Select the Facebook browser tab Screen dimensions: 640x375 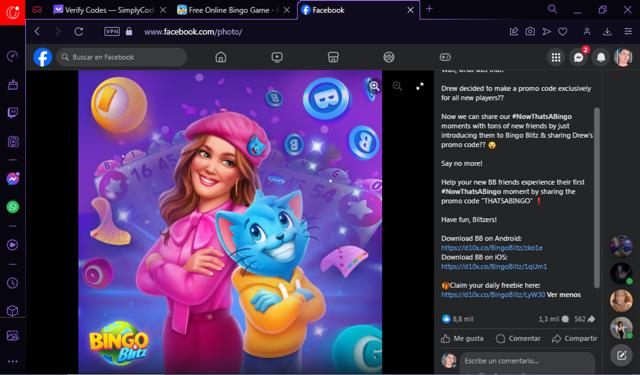[358, 10]
